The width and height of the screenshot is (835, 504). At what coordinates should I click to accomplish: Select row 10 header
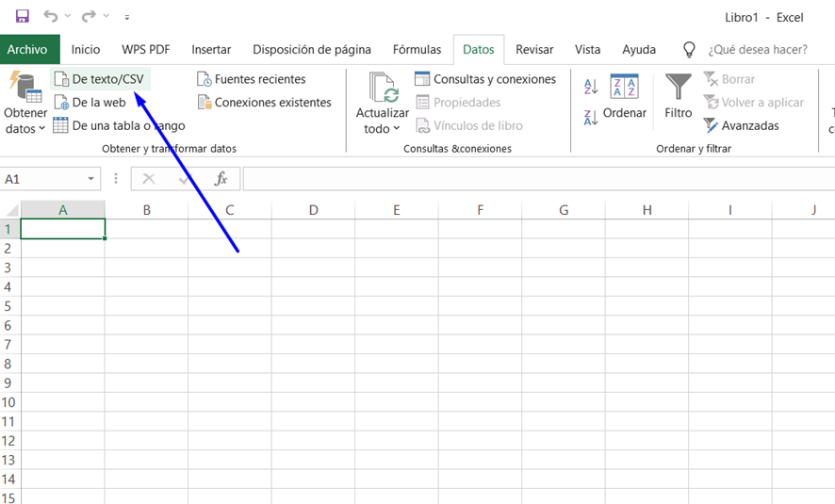coord(9,402)
